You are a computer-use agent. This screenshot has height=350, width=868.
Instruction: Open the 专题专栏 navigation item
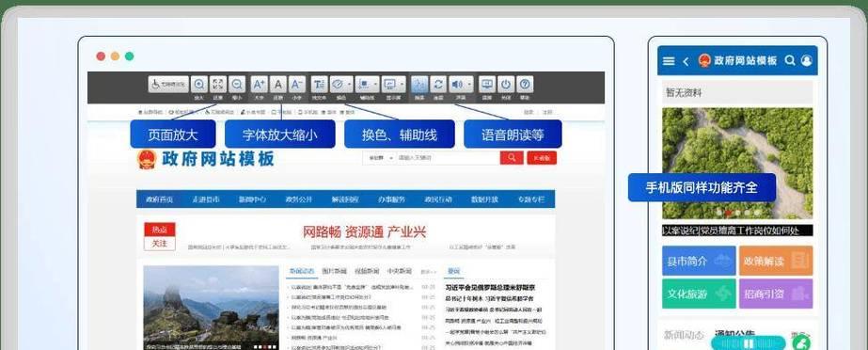pos(531,199)
